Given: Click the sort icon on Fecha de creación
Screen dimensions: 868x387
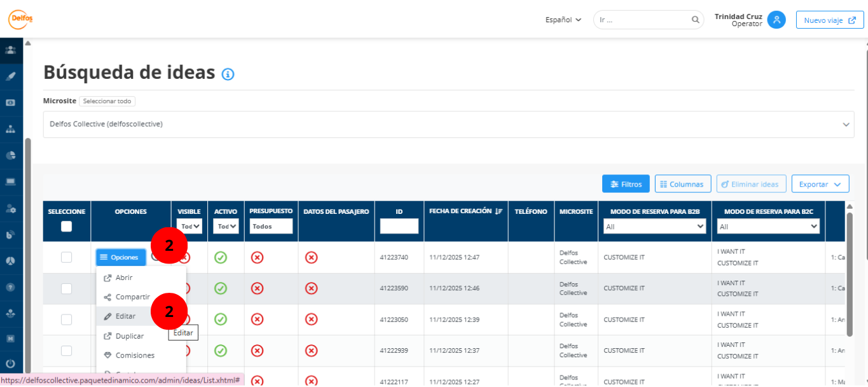Looking at the screenshot, I should click(499, 211).
